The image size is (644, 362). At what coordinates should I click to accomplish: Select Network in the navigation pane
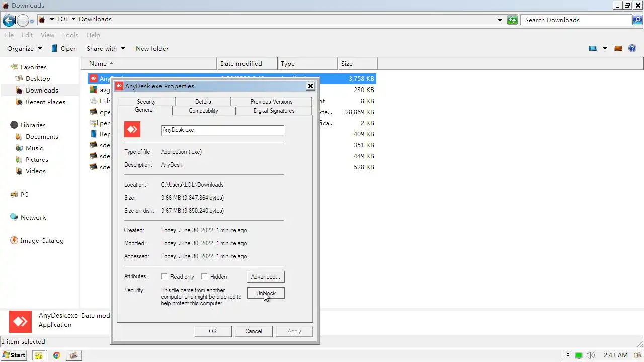[x=33, y=217]
